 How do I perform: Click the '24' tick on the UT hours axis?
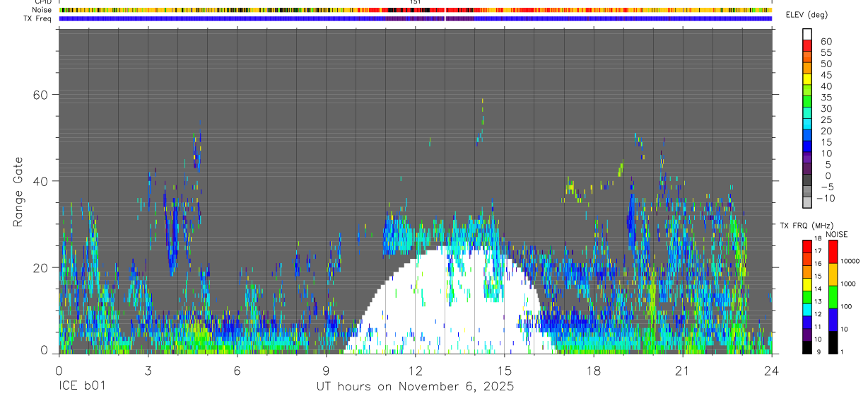[772, 371]
